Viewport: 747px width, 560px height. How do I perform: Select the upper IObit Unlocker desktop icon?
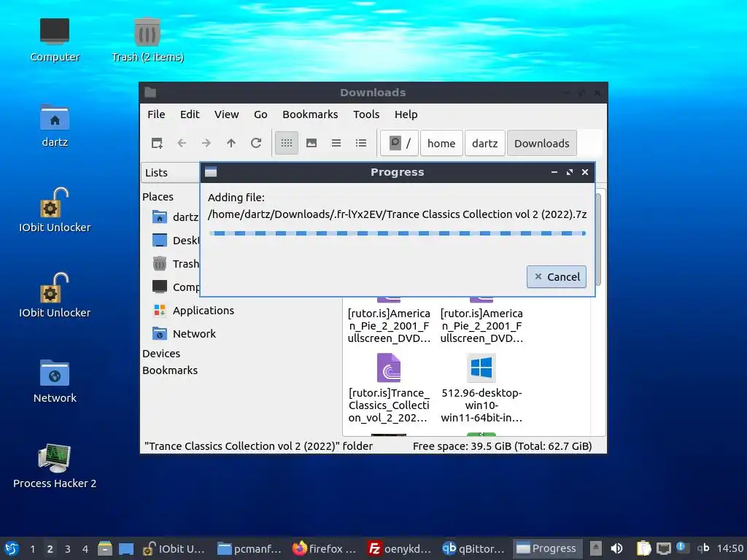[54, 210]
